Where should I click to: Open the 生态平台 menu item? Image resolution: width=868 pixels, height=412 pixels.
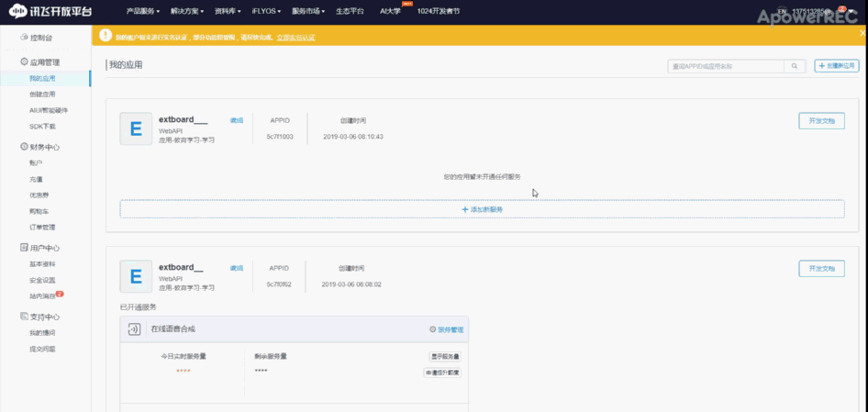coord(350,11)
